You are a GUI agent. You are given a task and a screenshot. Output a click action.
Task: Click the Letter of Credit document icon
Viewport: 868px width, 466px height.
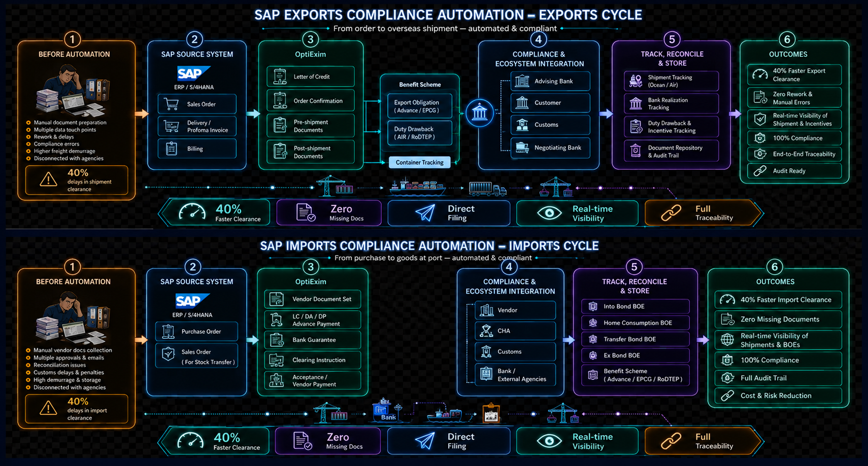[x=280, y=77]
